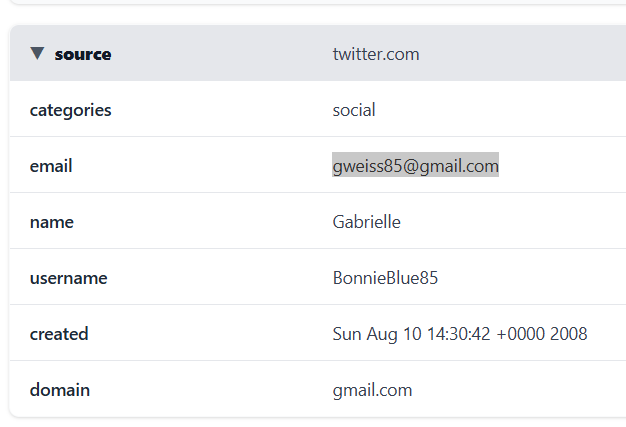Click the gmail.com value in domain row

pos(372,390)
